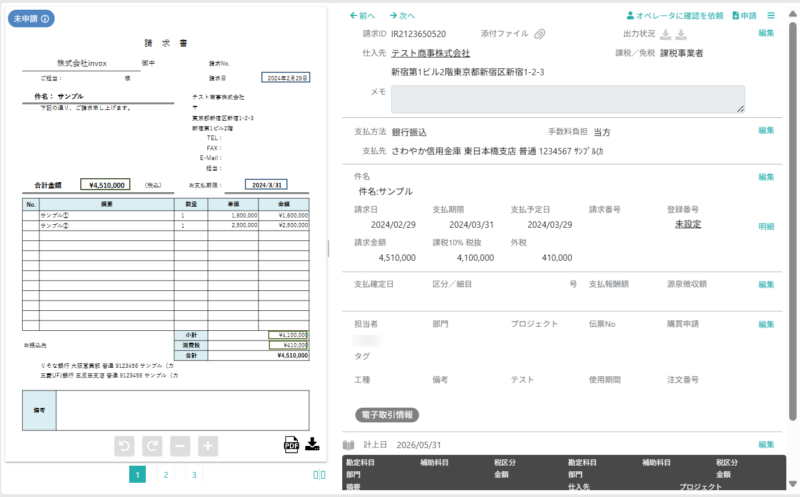Click the 請求日 value 2024/02/29

tap(393, 225)
